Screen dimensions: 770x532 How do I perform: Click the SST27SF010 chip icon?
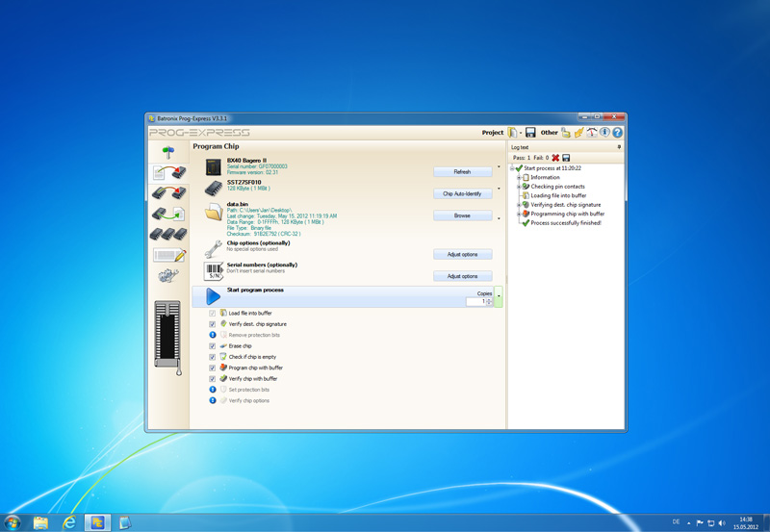tap(214, 188)
